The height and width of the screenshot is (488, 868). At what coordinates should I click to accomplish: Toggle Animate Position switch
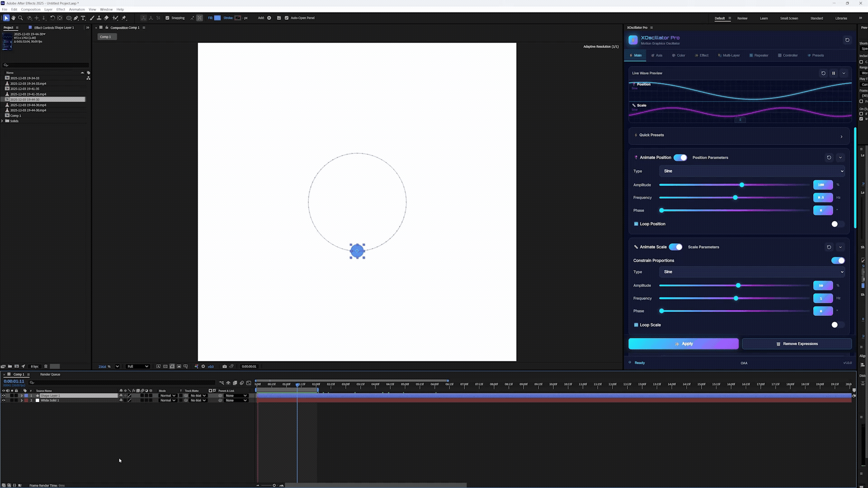click(680, 158)
